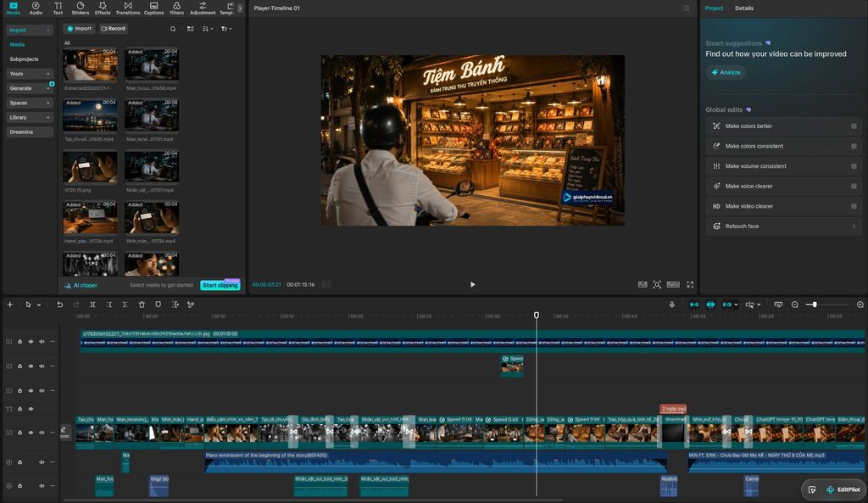This screenshot has width=868, height=503.
Task: Redo the last undone edit
Action: click(76, 305)
